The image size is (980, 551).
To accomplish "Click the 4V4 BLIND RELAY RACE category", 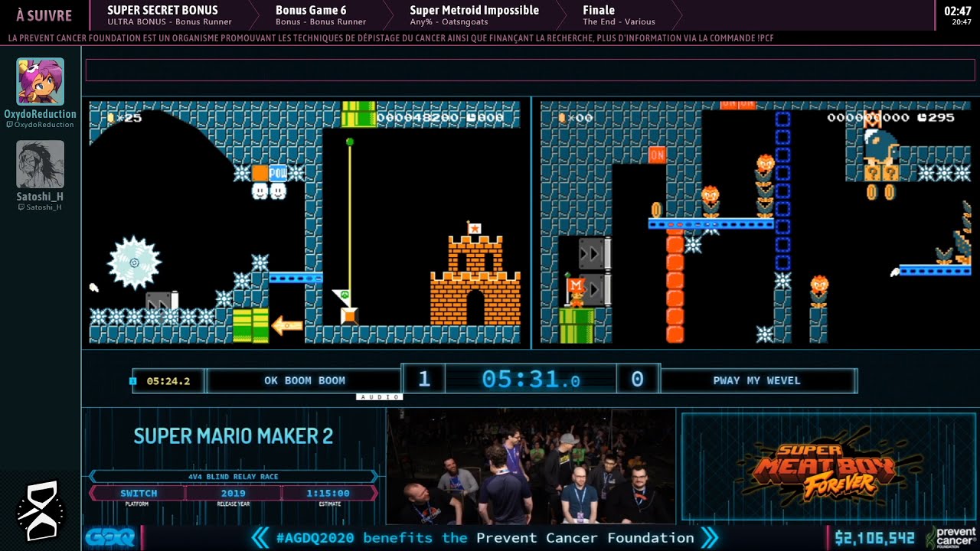I will [x=234, y=477].
